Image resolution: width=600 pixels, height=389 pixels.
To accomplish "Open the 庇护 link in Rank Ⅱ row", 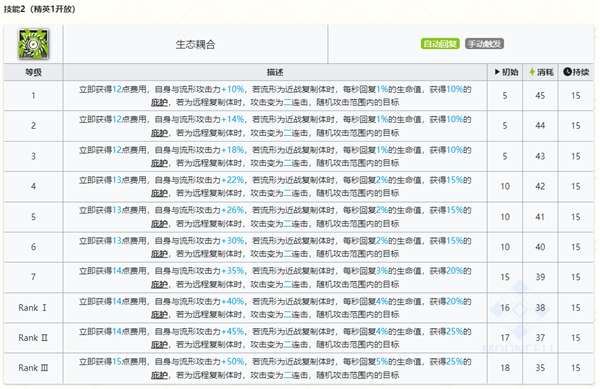I will coord(159,345).
